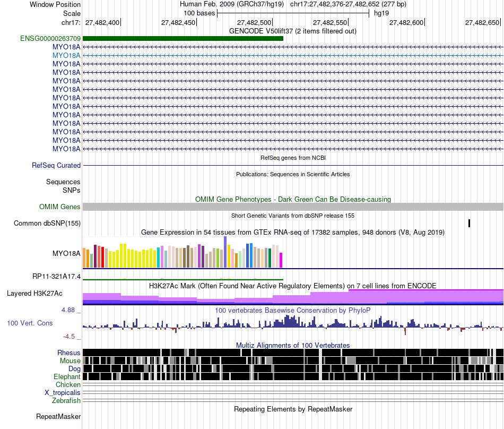Screen dimensions: 504x429
Task: Click the Scale row label
Action: tap(72, 13)
